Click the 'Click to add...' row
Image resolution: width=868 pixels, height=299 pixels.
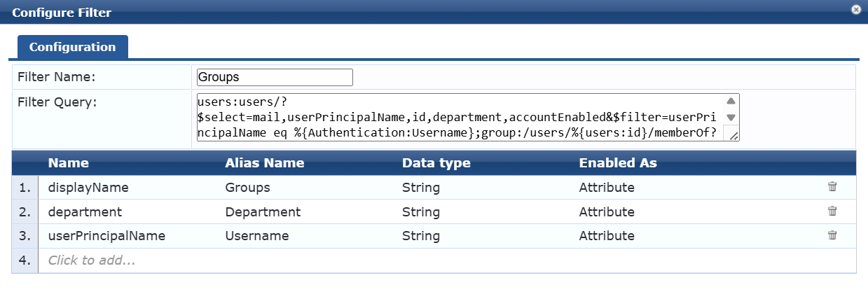click(x=91, y=260)
